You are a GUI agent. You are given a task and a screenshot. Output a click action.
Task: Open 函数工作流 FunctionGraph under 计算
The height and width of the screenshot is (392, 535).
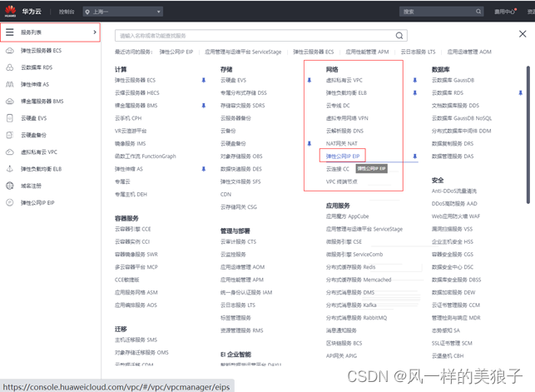(146, 156)
